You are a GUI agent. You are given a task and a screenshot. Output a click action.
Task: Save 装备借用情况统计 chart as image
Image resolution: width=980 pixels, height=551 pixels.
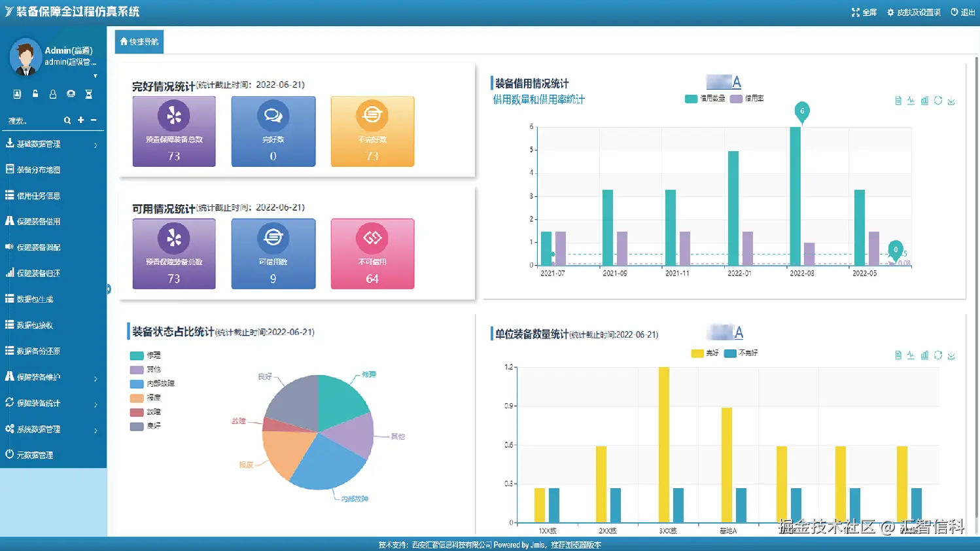click(951, 101)
